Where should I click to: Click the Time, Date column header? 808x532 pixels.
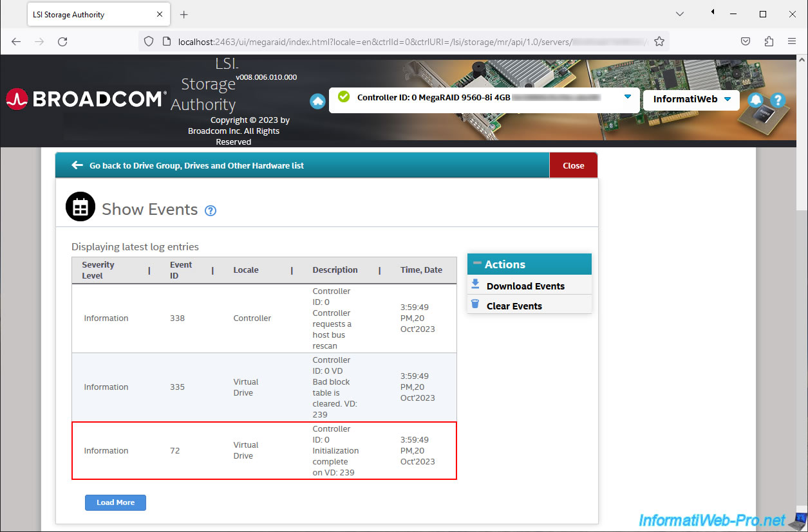tap(421, 270)
